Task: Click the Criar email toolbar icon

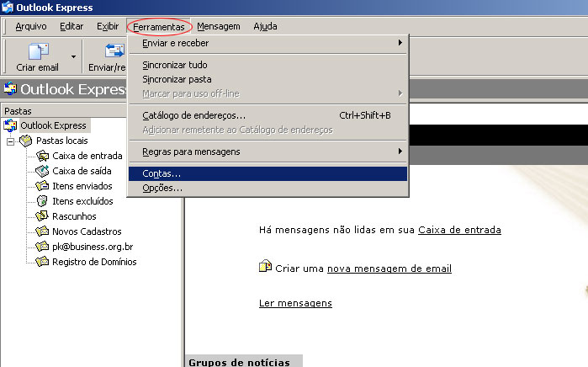Action: (x=39, y=51)
